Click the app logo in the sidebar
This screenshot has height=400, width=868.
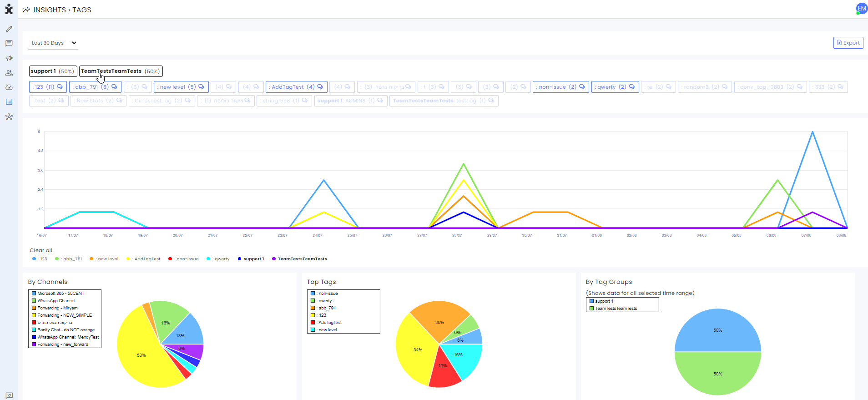point(9,9)
